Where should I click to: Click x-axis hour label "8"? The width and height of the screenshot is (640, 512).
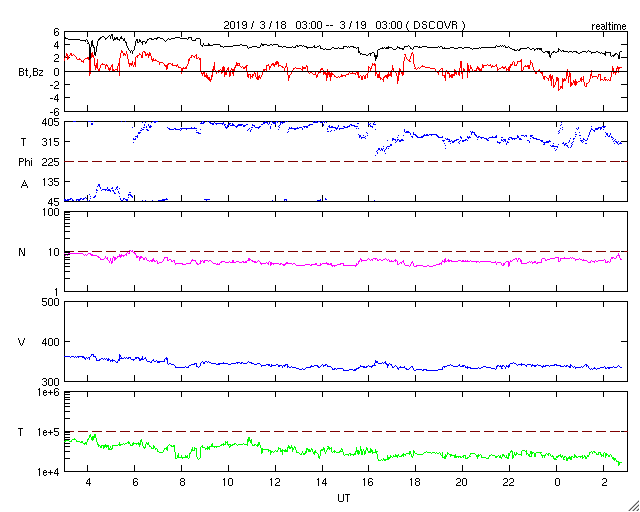pyautogui.click(x=182, y=481)
